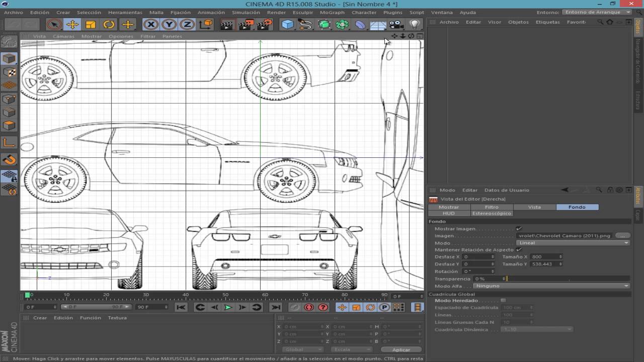This screenshot has height=362, width=644.
Task: Toggle the Y axis lock
Action: click(169, 24)
